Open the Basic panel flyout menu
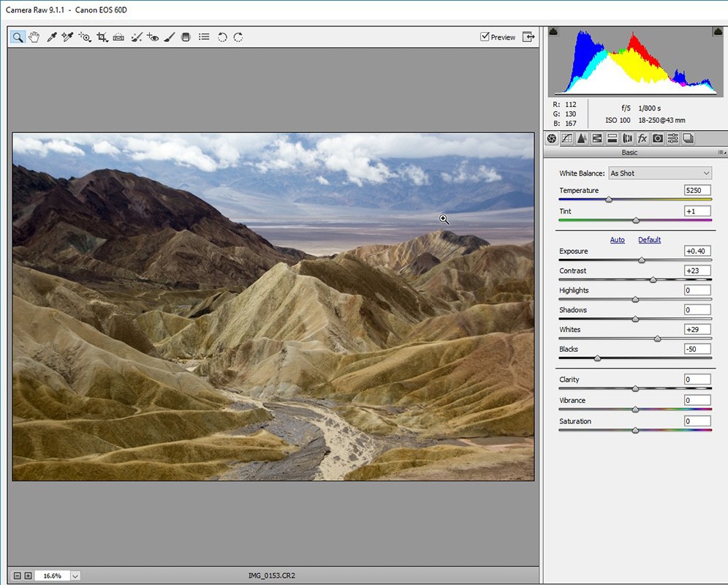This screenshot has width=728, height=585. click(x=721, y=152)
